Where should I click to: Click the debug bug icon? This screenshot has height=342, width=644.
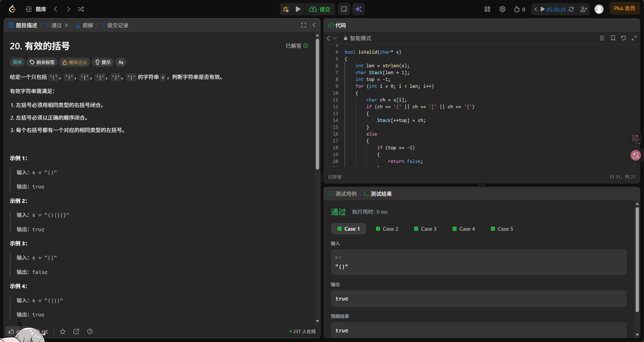coord(286,9)
